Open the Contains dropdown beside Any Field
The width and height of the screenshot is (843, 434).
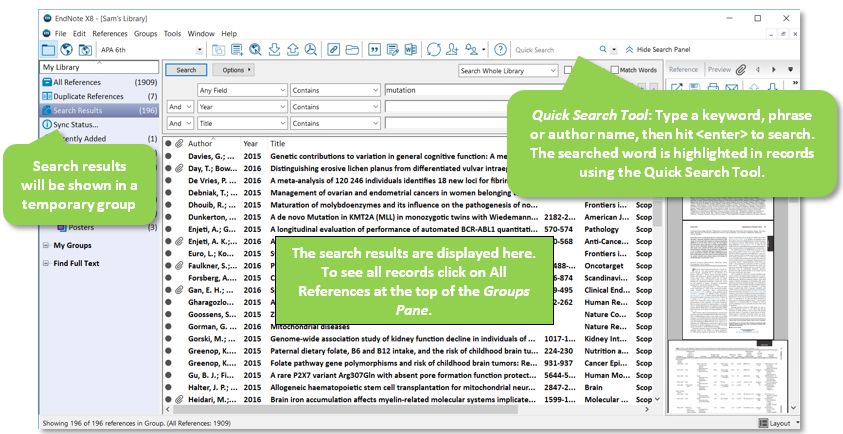coord(335,90)
